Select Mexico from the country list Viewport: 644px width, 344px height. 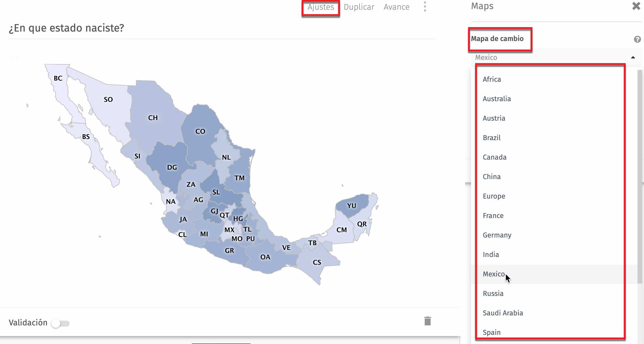tap(494, 274)
